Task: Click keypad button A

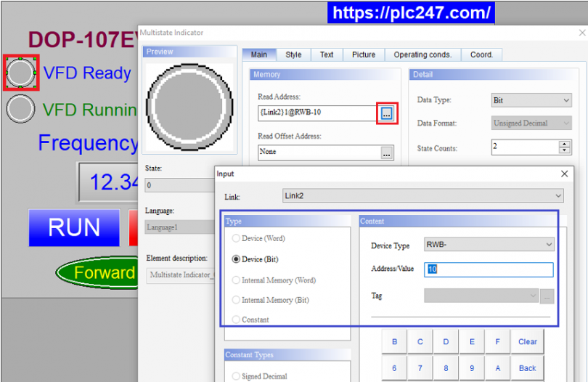Action: click(x=498, y=368)
